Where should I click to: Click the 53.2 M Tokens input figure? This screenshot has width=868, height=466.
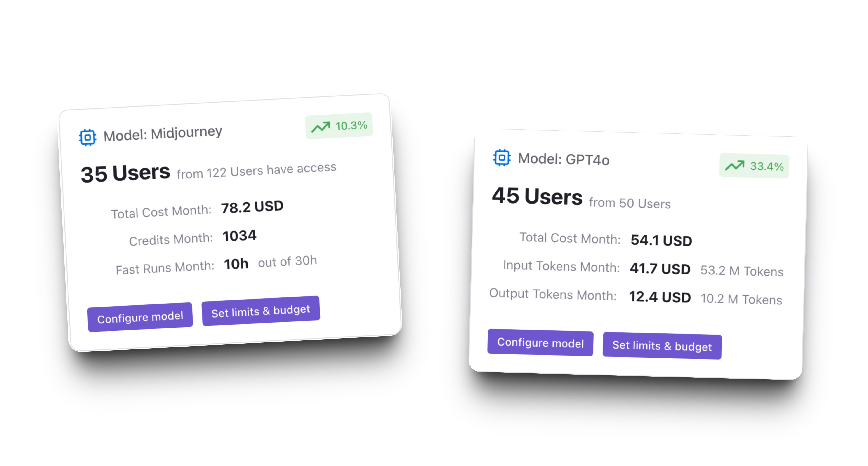742,271
